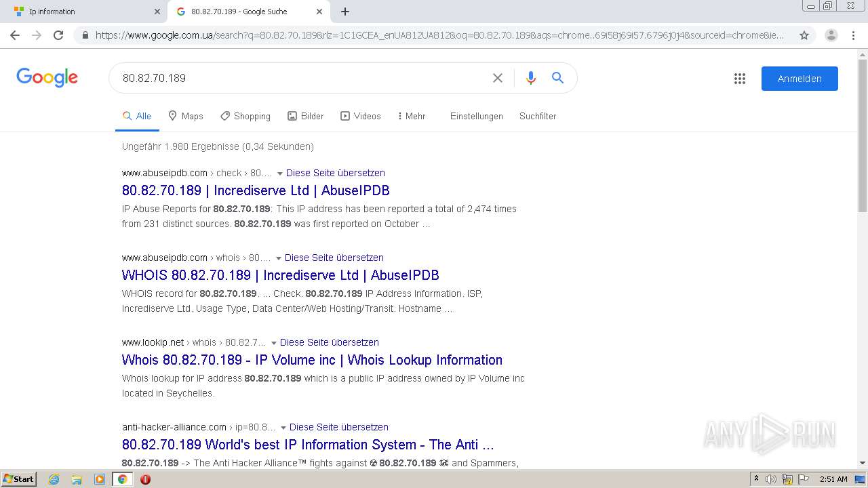This screenshot has width=868, height=488.
Task: Open the 'World's best IP Information System' result
Action: [x=308, y=445]
